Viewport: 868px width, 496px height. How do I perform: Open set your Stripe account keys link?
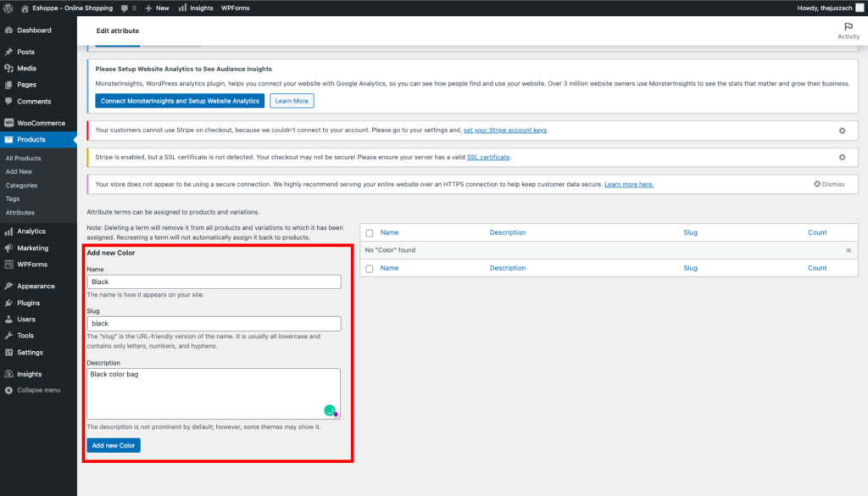tap(505, 130)
